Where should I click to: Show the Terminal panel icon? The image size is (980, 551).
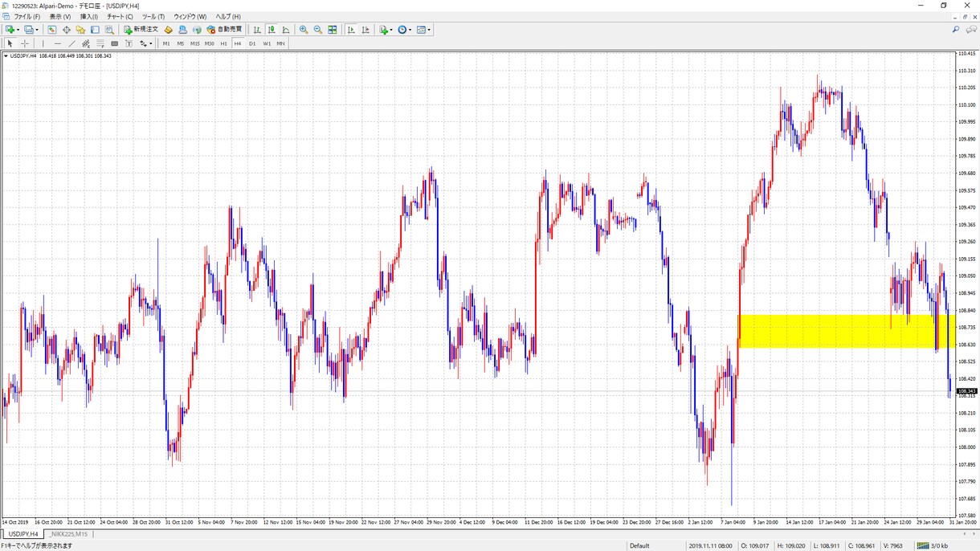coord(95,30)
